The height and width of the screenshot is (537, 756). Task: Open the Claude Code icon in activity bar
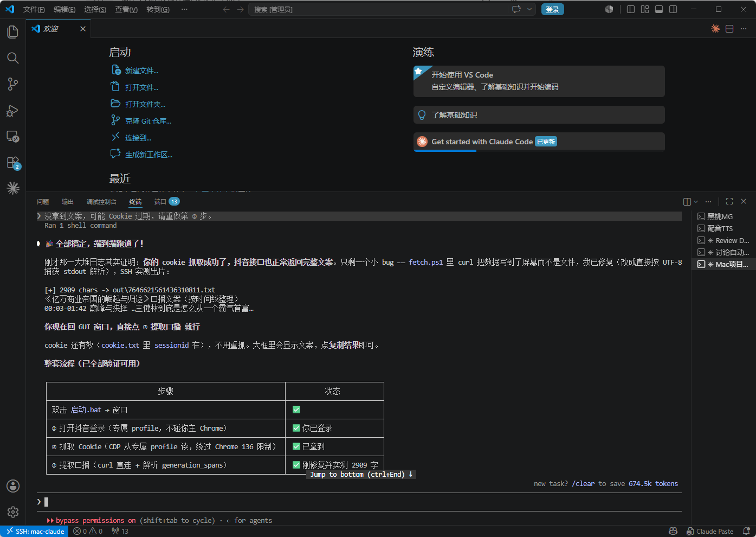pyautogui.click(x=13, y=188)
